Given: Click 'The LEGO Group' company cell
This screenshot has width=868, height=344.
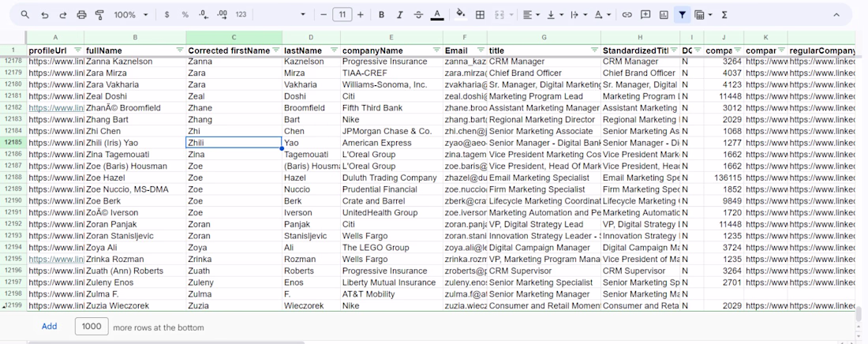Looking at the screenshot, I should [391, 247].
